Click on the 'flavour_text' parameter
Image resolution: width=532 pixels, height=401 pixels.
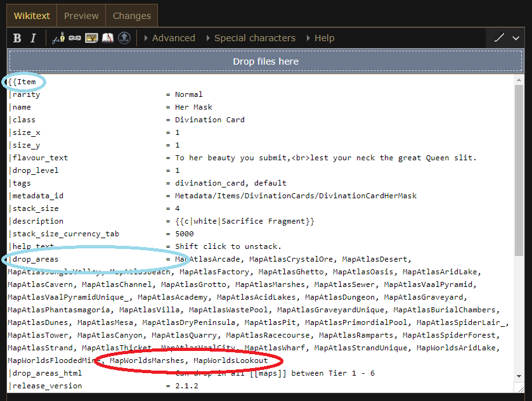tap(40, 158)
